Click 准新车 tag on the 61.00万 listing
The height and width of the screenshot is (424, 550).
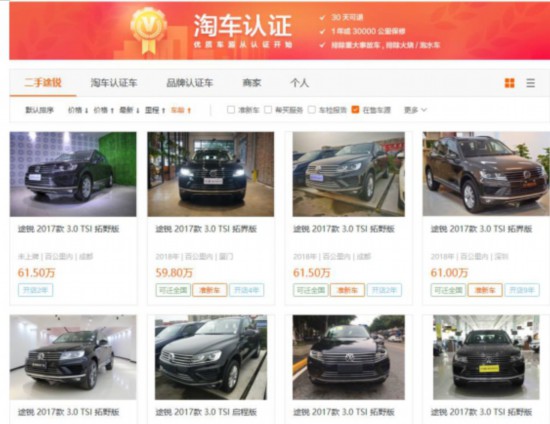(485, 290)
